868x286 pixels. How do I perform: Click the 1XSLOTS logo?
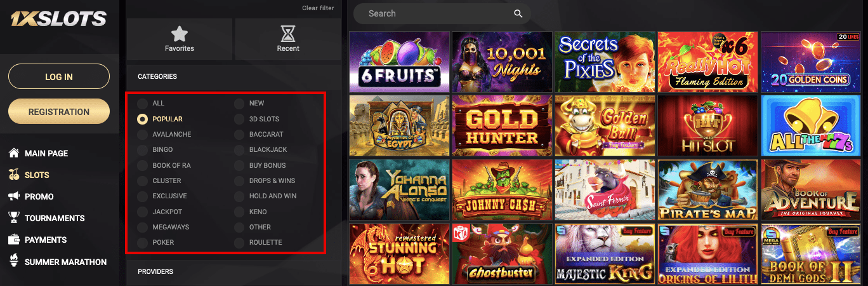[58, 20]
